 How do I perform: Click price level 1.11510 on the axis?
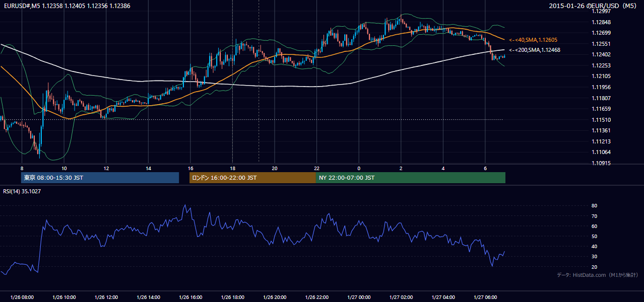tap(602, 120)
